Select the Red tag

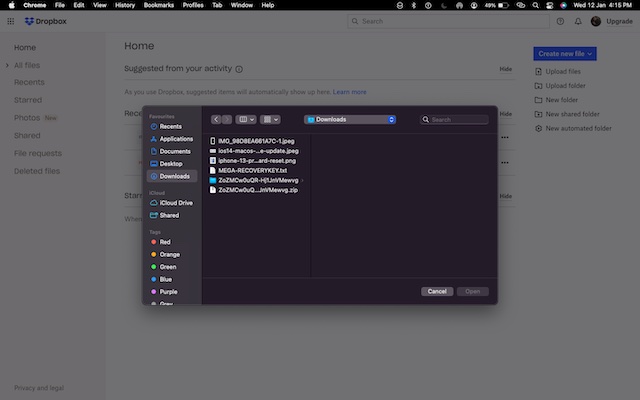tap(161, 242)
